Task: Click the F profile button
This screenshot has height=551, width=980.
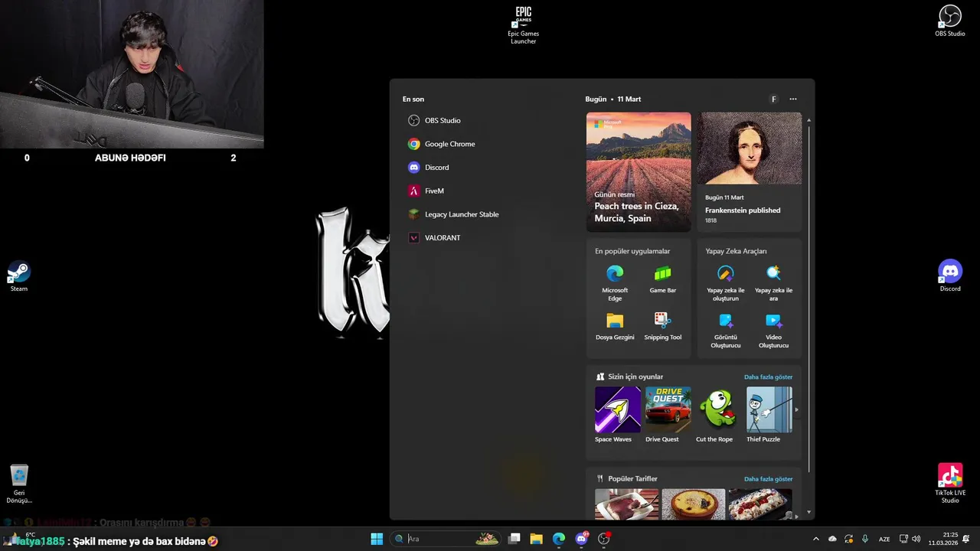Action: tap(774, 99)
